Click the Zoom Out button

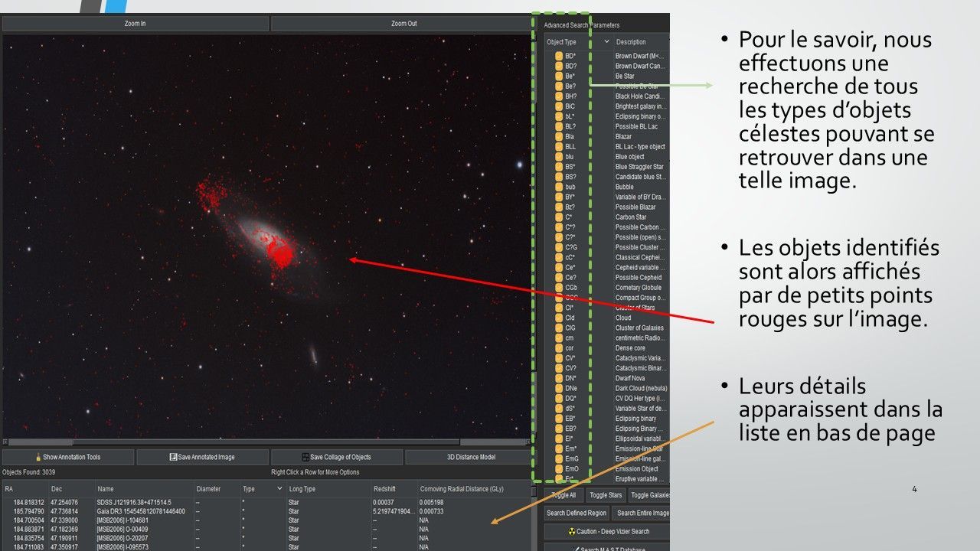(403, 24)
